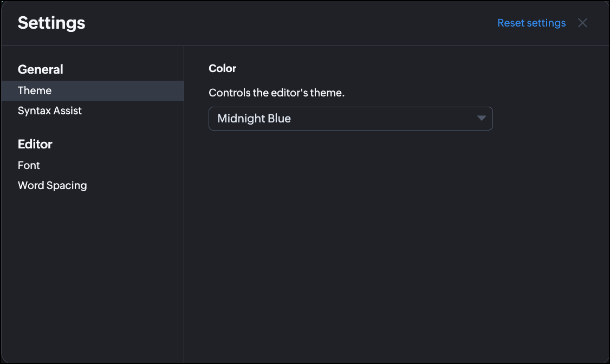610x364 pixels.
Task: Click the highlighted Theme row in the sidebar
Action: point(92,90)
